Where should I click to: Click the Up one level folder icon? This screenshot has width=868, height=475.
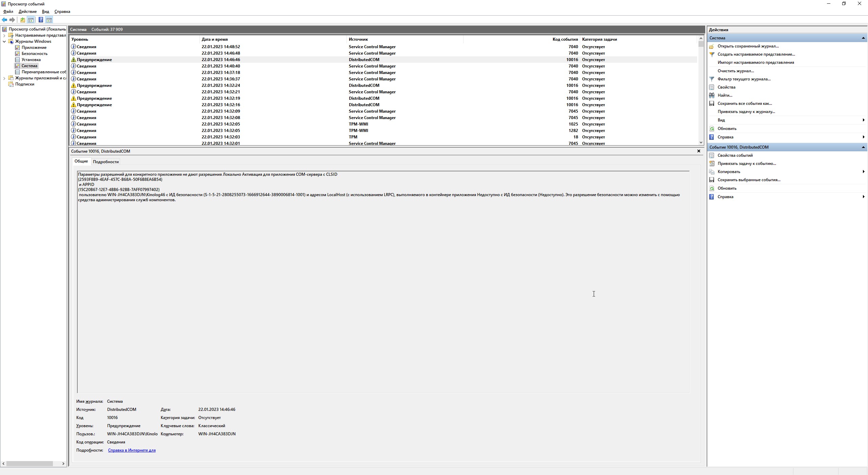pyautogui.click(x=22, y=20)
